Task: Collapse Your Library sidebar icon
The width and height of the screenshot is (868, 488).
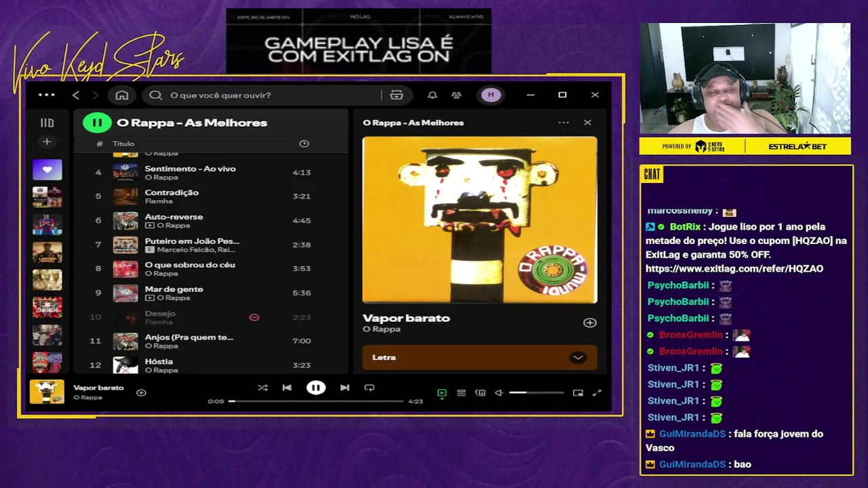Action: pyautogui.click(x=47, y=123)
